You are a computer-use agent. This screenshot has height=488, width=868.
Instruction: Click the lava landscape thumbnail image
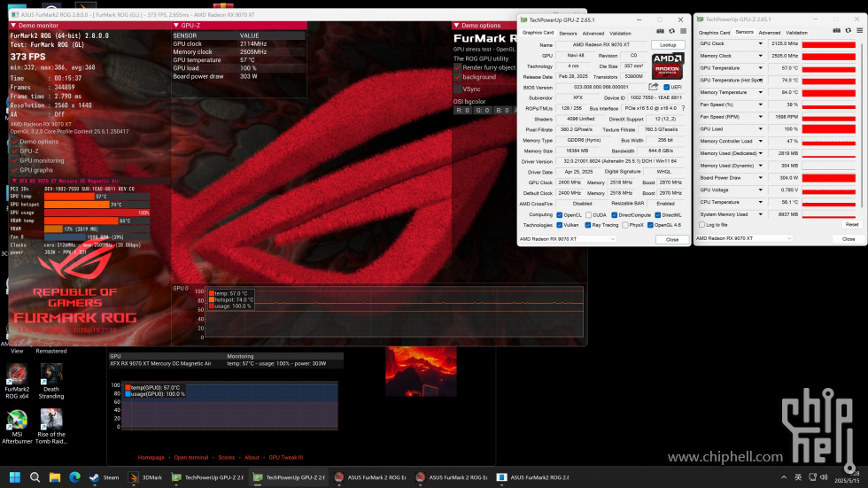click(x=421, y=371)
